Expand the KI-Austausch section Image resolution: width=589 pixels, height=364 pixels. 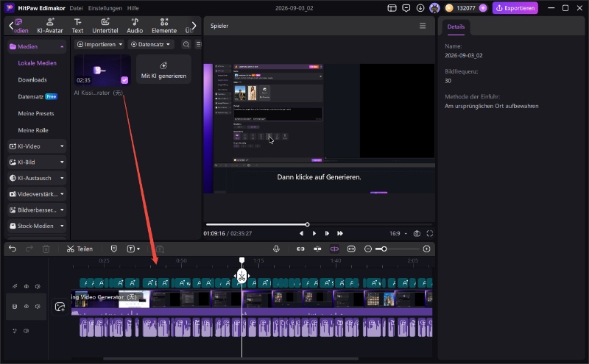(x=36, y=178)
